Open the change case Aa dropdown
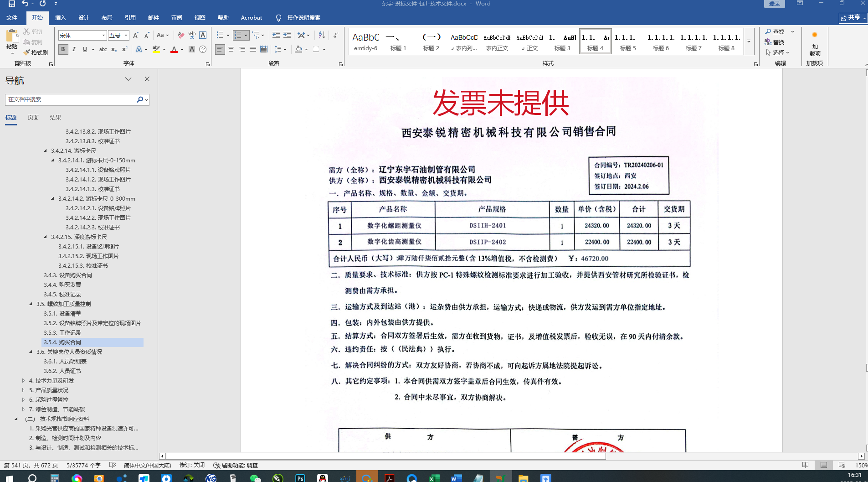 point(163,35)
